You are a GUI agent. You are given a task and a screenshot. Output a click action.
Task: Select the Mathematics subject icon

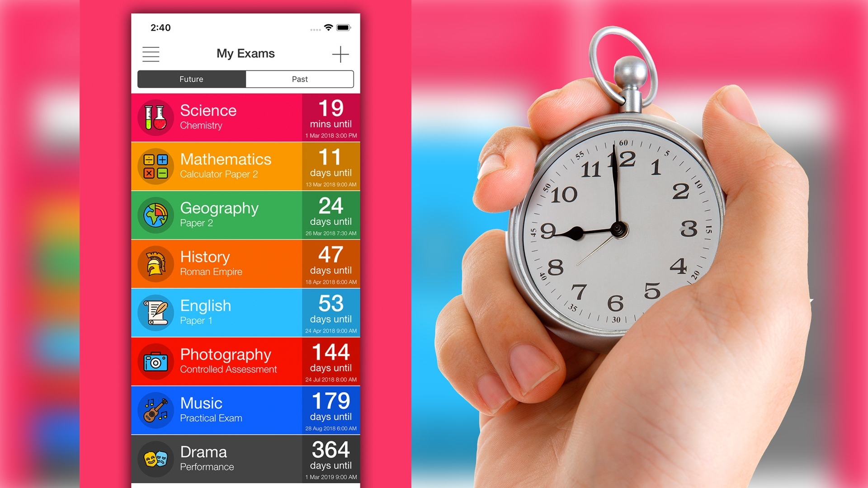coord(156,166)
